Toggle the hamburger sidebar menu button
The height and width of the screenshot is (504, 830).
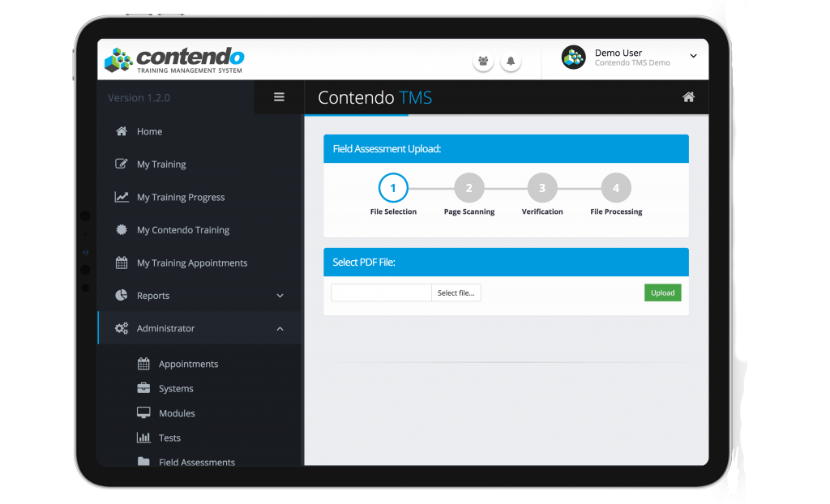coord(279,97)
